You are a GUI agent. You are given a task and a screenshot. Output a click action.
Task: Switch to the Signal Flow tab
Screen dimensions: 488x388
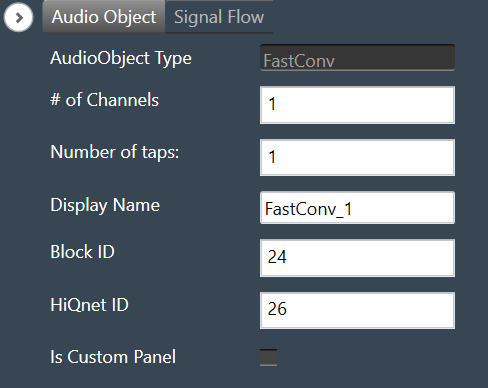[219, 17]
